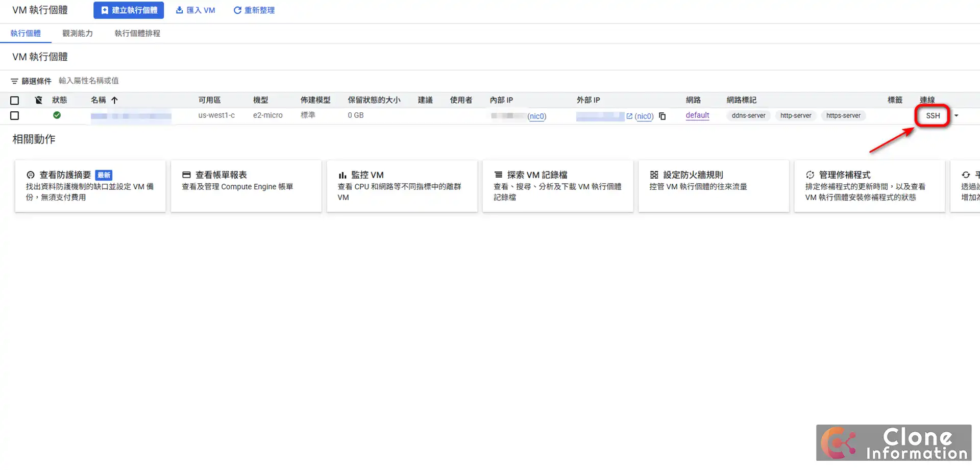The height and width of the screenshot is (470, 980).
Task: Connect via the SSH button
Action: pyautogui.click(x=933, y=115)
